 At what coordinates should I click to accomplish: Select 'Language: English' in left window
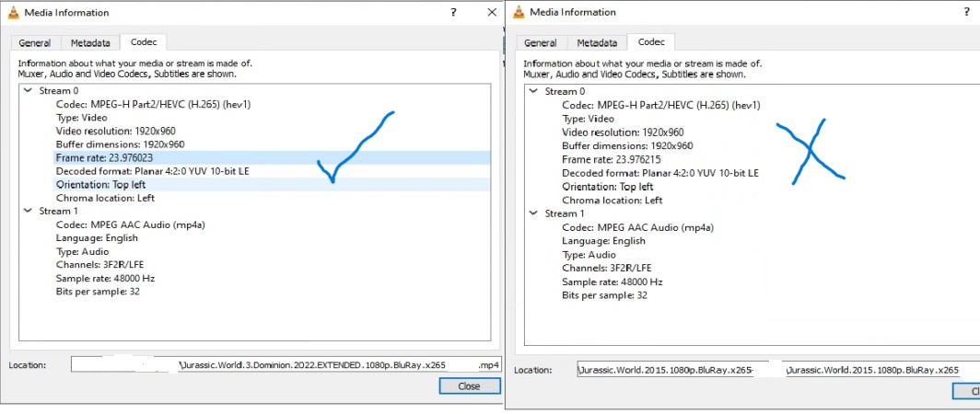pos(97,238)
